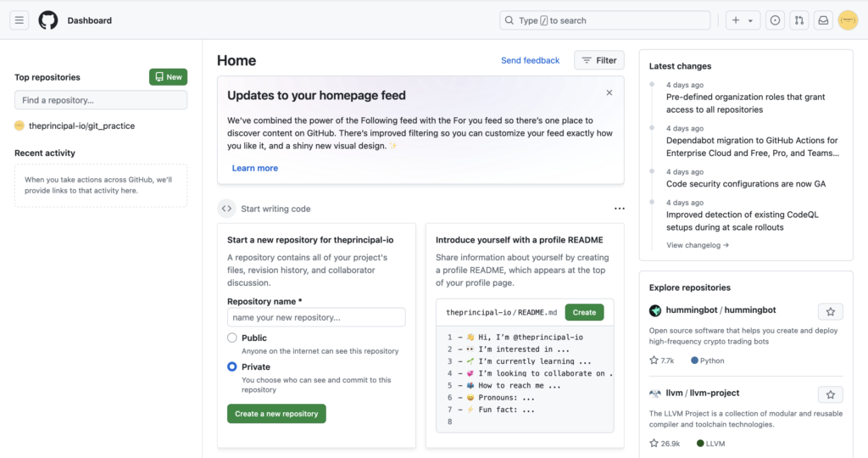Screen dimensions: 868x458
Task: Click README line 1 Hi, I'm @theprincipal-io
Action: (524, 337)
